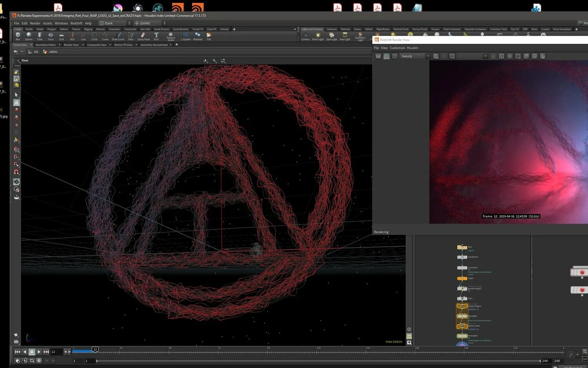Select the Torus shelf tool
The height and width of the screenshot is (368, 588).
[x=51, y=36]
